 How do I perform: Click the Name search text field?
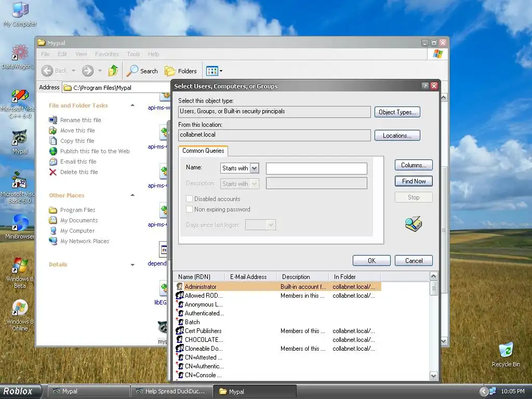316,168
